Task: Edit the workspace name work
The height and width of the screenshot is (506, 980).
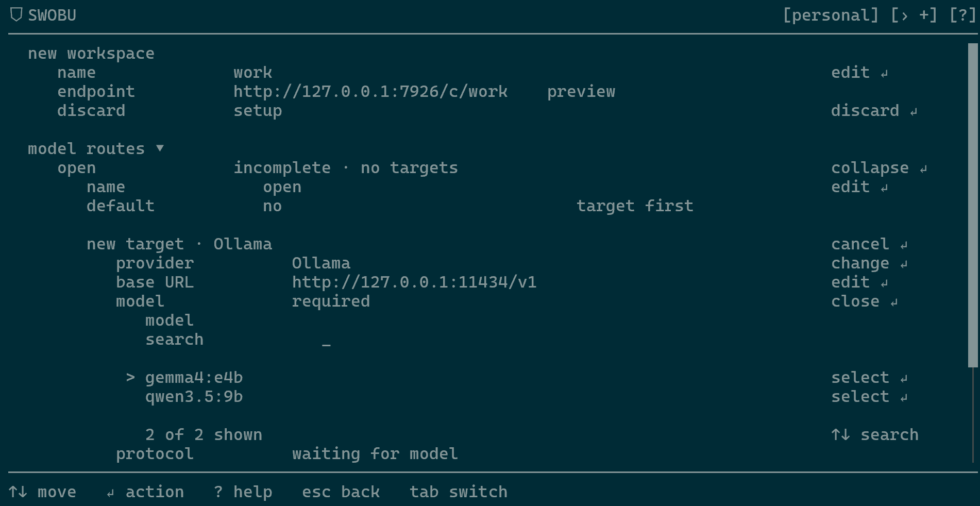Action: point(859,73)
